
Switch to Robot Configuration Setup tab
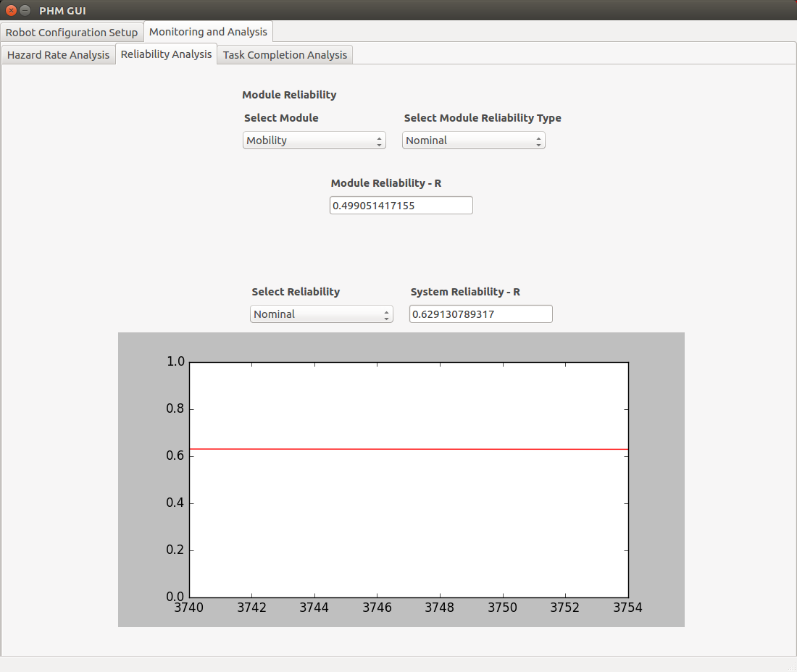(x=72, y=32)
